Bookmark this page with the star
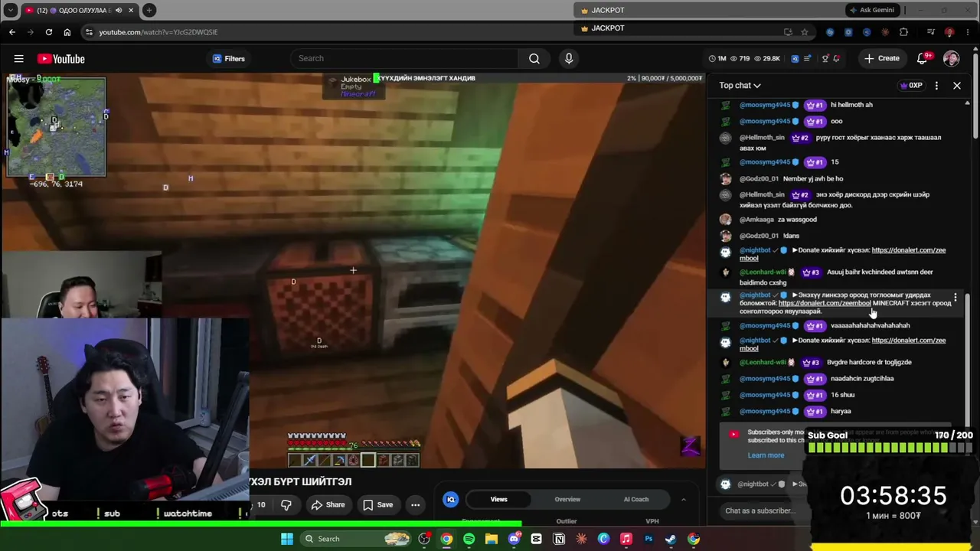The image size is (980, 551). pos(805,32)
